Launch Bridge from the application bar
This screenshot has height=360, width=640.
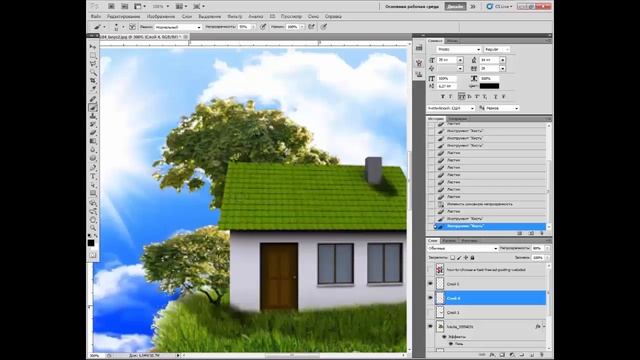111,7
